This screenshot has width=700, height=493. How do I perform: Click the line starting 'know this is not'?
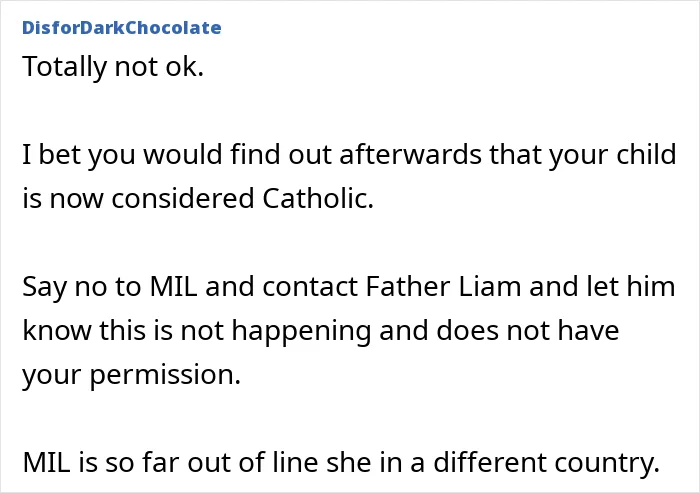click(x=321, y=330)
